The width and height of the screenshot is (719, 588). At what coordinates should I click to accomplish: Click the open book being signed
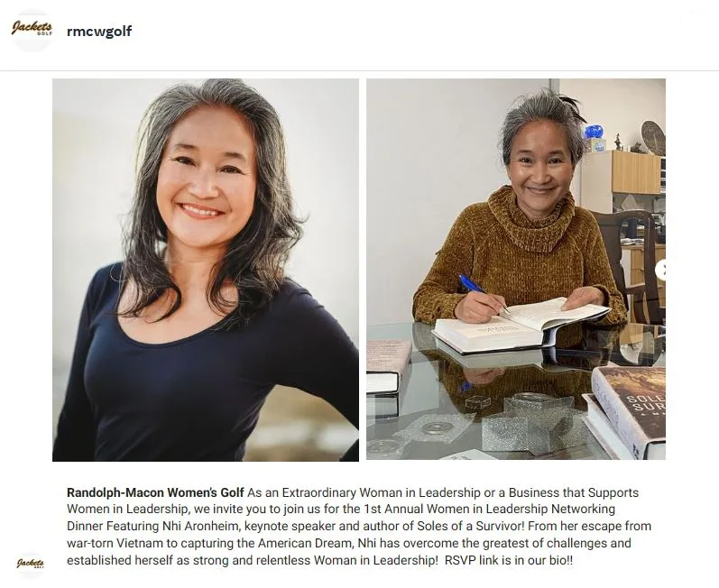pos(521,326)
